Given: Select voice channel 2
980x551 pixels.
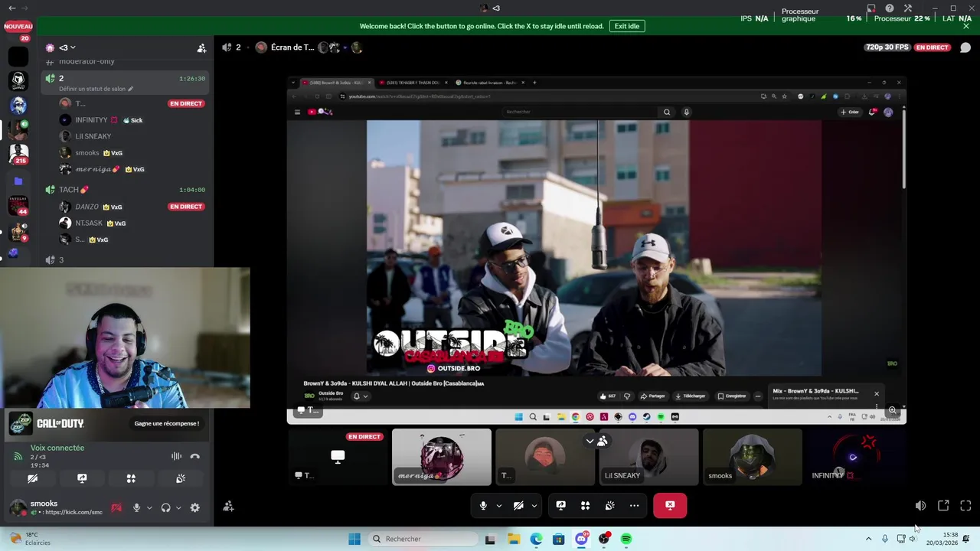Looking at the screenshot, I should pyautogui.click(x=126, y=83).
